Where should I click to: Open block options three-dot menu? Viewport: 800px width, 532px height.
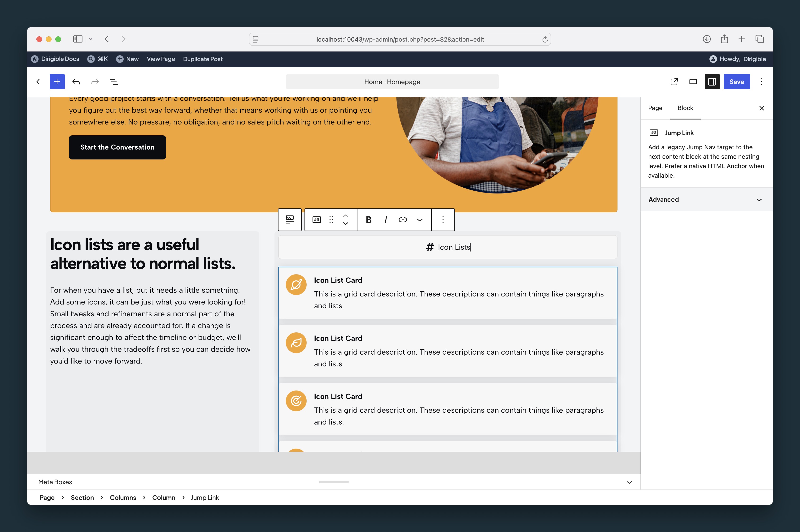443,219
